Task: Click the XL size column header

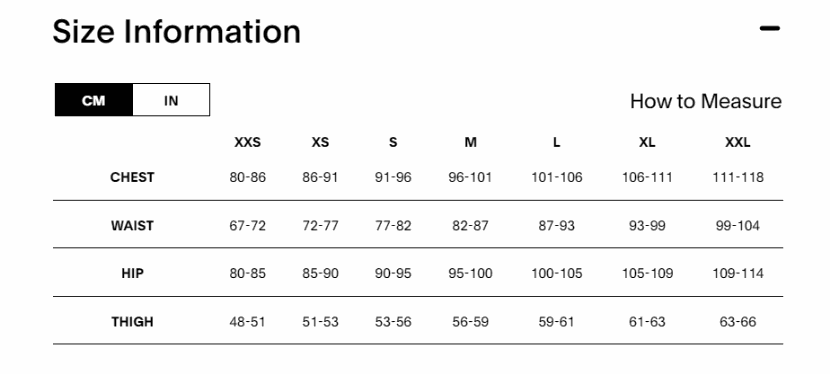Action: pos(647,142)
